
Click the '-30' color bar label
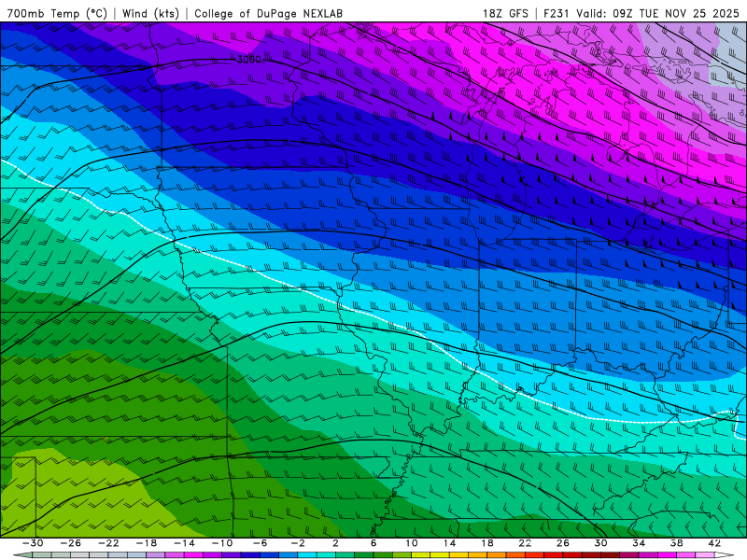point(33,543)
